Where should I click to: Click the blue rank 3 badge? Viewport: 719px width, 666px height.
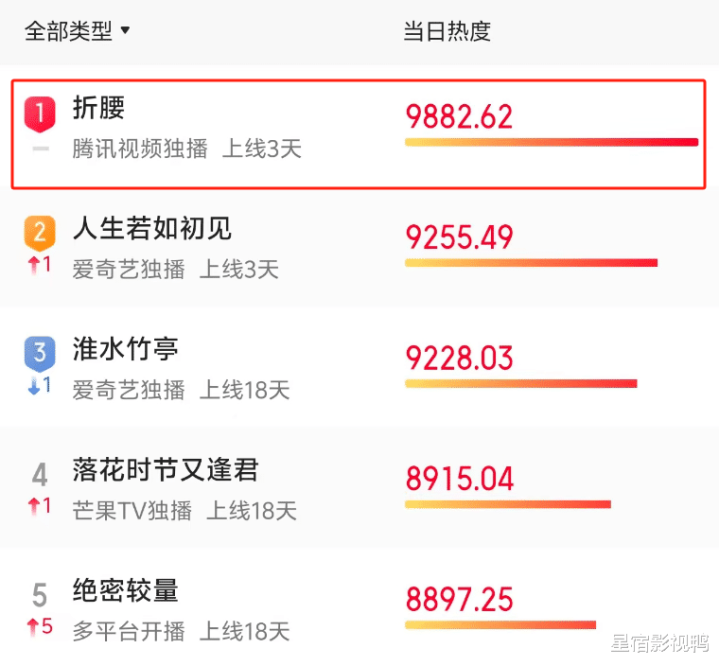40,353
